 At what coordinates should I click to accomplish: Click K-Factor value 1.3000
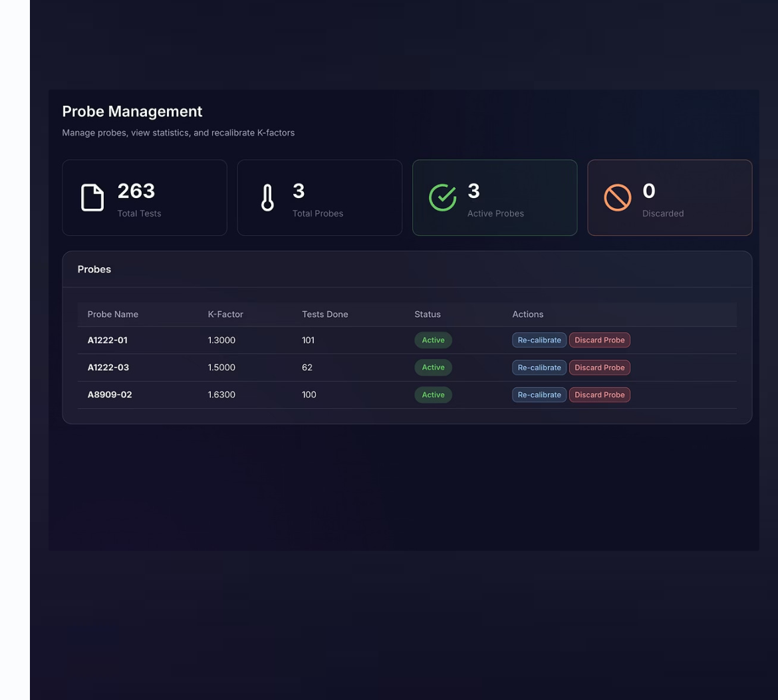point(221,340)
